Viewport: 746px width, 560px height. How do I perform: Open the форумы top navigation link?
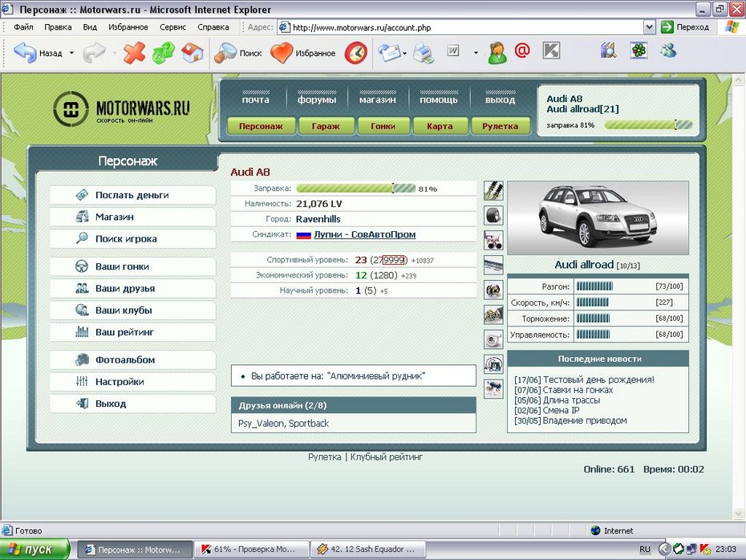point(317,99)
